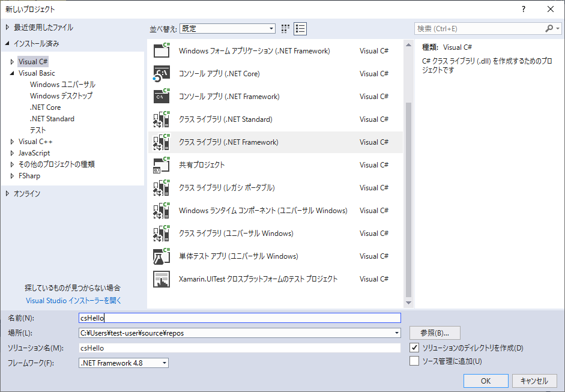The height and width of the screenshot is (392, 565).
Task: Collapse the インストール済み section
Action: pyautogui.click(x=8, y=44)
